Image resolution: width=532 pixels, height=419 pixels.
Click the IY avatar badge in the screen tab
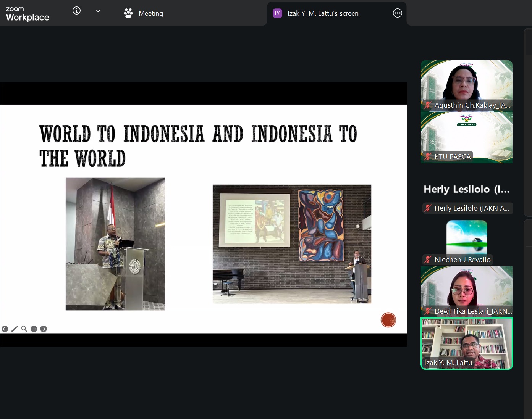coord(277,13)
